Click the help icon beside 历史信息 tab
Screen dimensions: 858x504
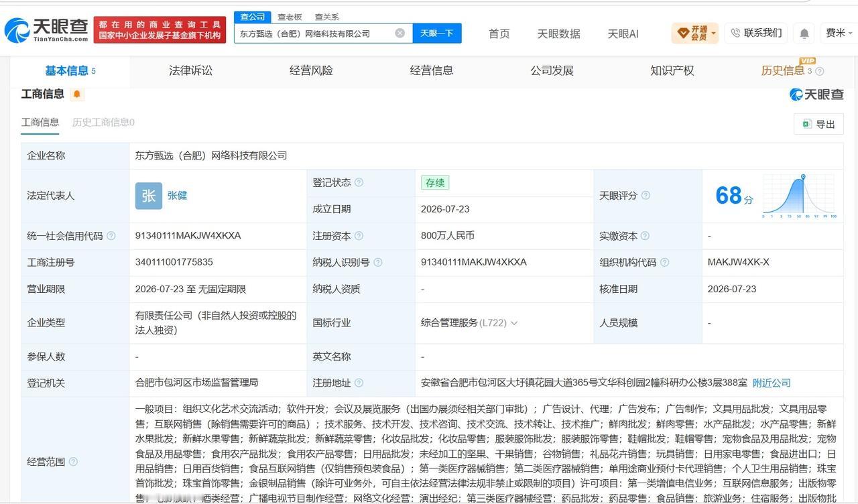point(819,72)
